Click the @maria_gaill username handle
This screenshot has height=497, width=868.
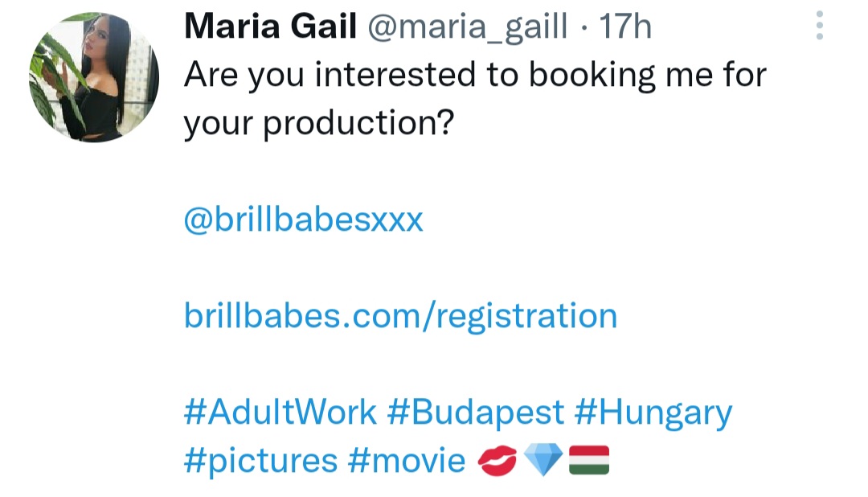468,27
